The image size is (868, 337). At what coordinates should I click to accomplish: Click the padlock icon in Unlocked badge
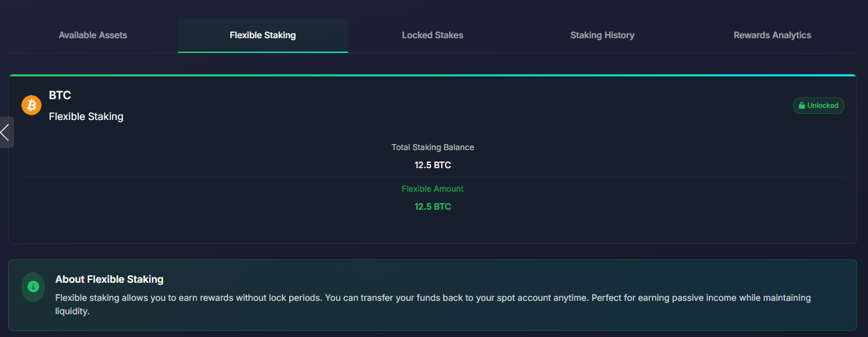[802, 106]
